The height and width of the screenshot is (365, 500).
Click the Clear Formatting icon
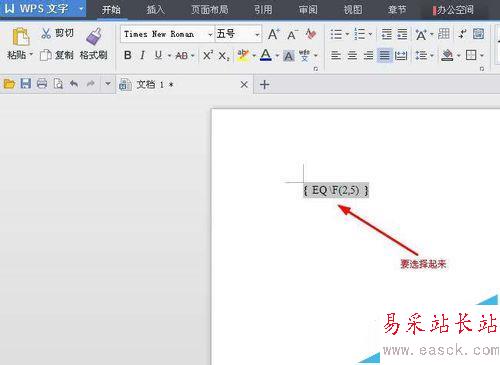[311, 34]
